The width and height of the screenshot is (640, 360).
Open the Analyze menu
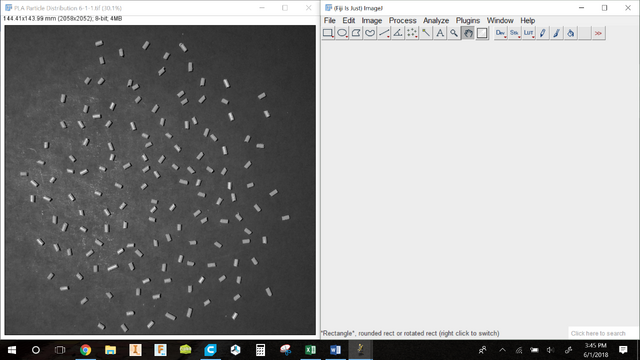click(436, 20)
